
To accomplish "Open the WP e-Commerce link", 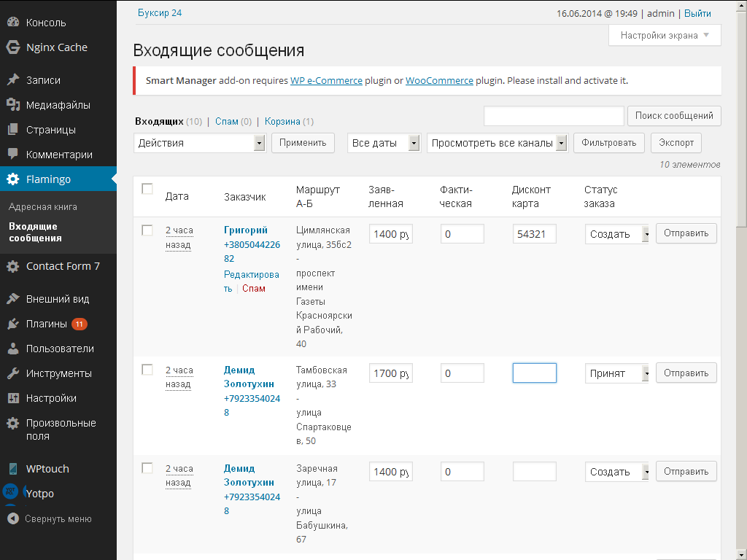I will pos(326,81).
